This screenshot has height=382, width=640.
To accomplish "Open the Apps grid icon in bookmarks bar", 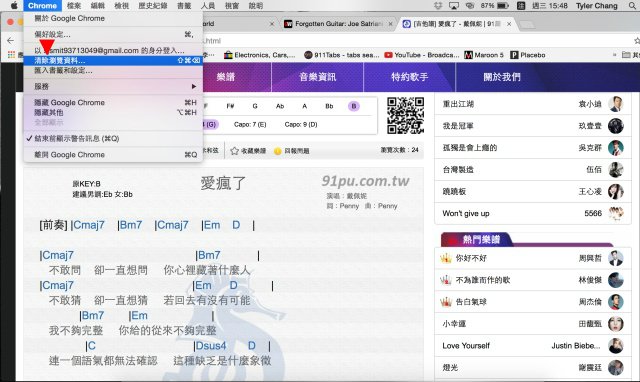I will coord(11,55).
